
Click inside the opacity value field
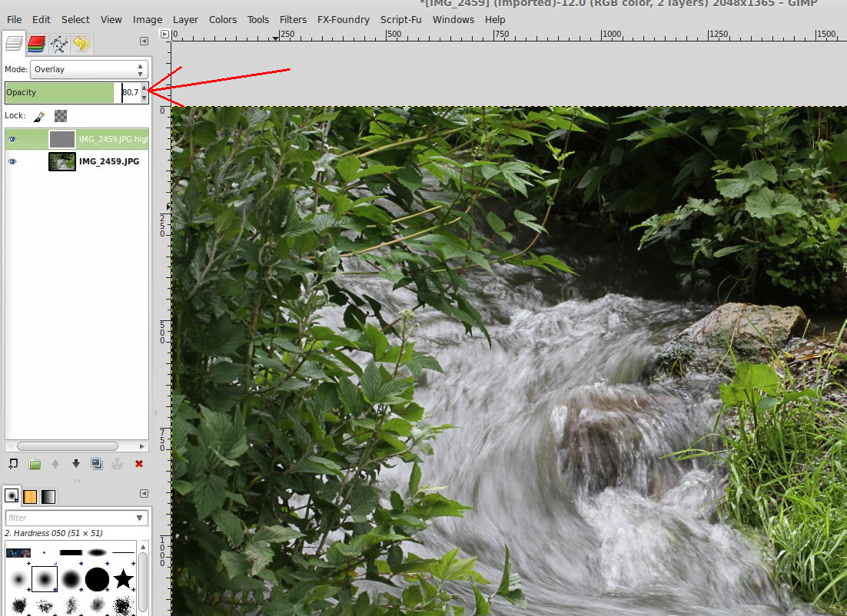(130, 92)
